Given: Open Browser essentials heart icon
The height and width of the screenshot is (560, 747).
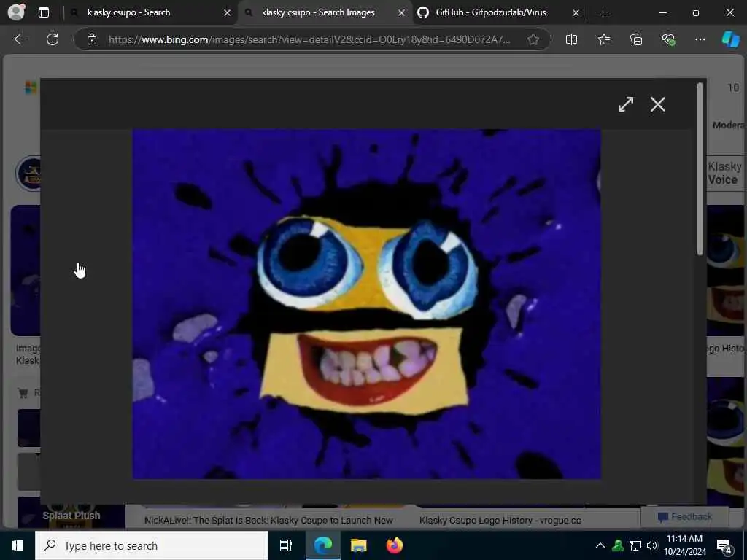Looking at the screenshot, I should (x=668, y=39).
